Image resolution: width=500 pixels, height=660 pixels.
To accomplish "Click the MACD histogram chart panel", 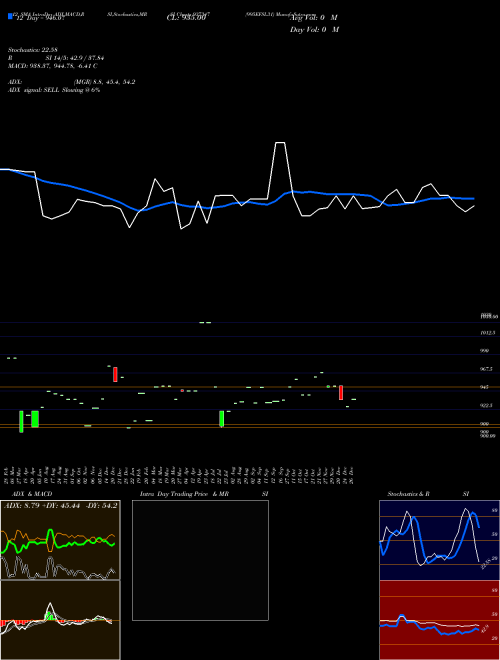I will coord(60,620).
